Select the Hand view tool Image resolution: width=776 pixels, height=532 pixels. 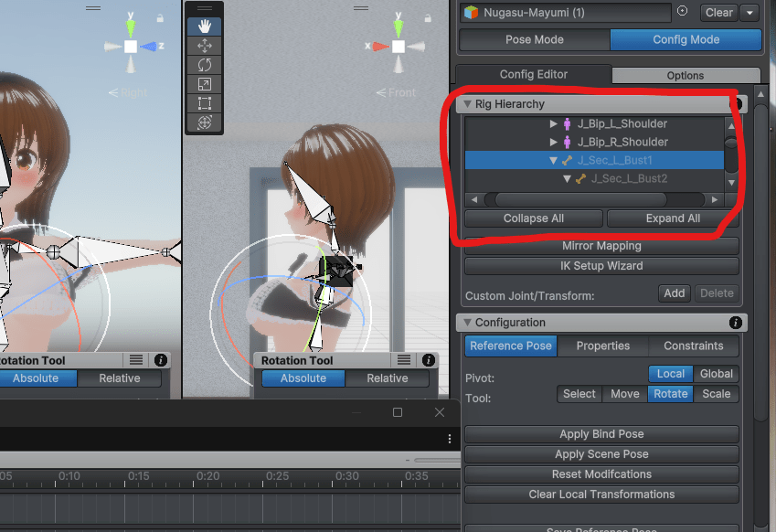point(204,26)
